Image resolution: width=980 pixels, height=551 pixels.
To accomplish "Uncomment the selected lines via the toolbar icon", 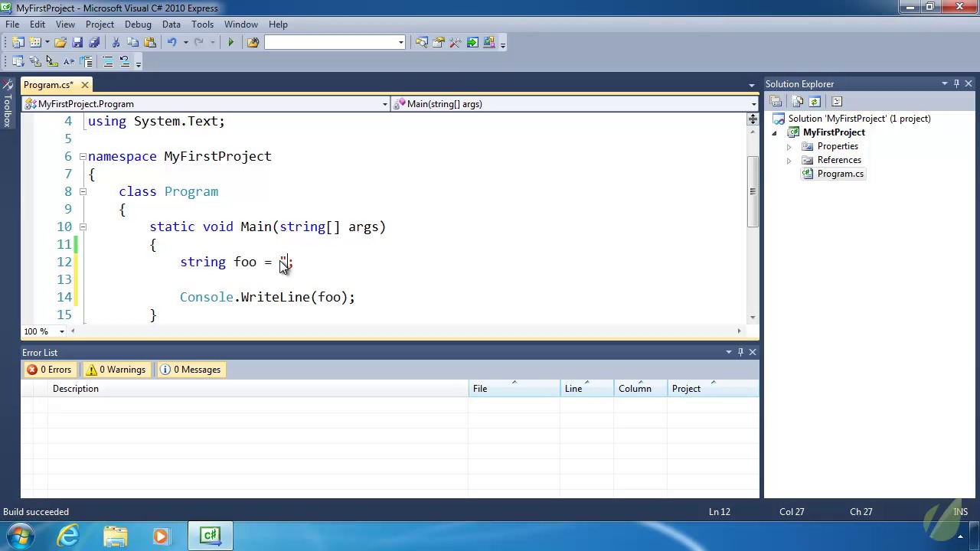I will (125, 61).
